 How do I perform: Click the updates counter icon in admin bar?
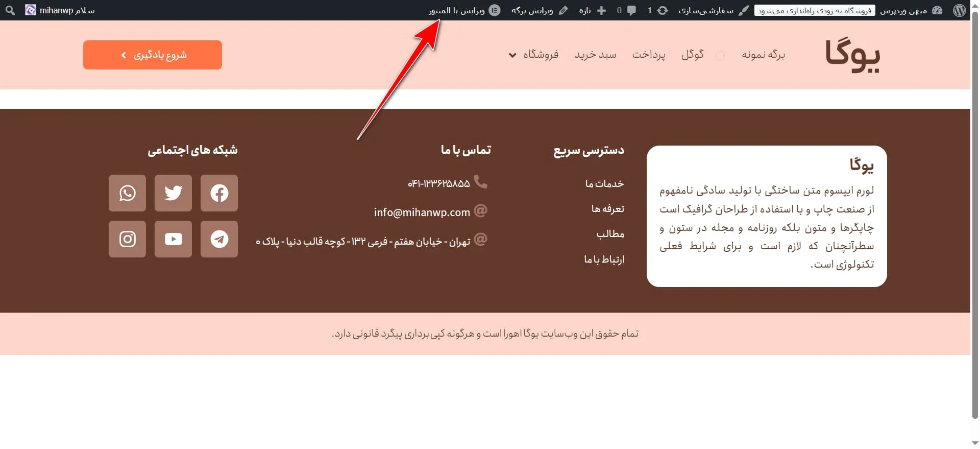click(x=657, y=10)
